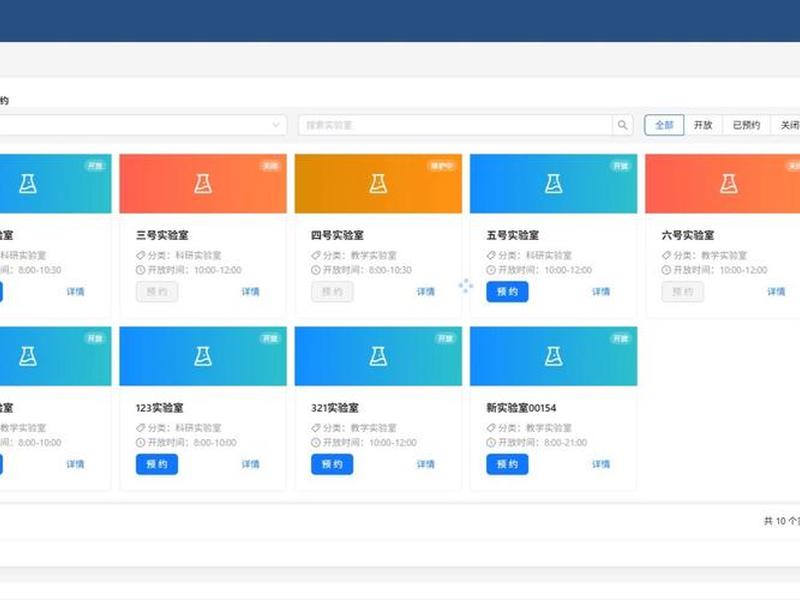Screen dimensions: 800x600
Task: Click the flask icon on 三号实验室 card
Action: point(203,184)
